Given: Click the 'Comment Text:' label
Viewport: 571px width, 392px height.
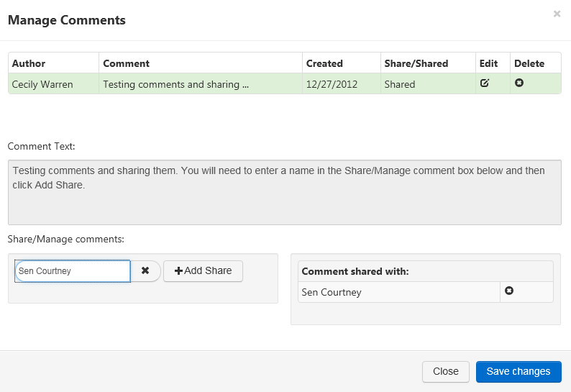Looking at the screenshot, I should pos(41,146).
